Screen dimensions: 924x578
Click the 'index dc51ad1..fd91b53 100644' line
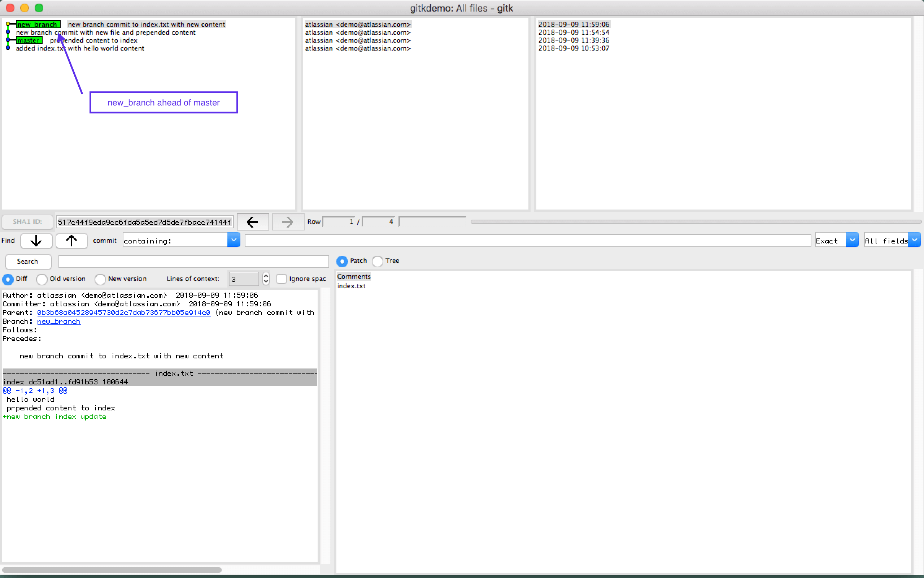(x=65, y=382)
